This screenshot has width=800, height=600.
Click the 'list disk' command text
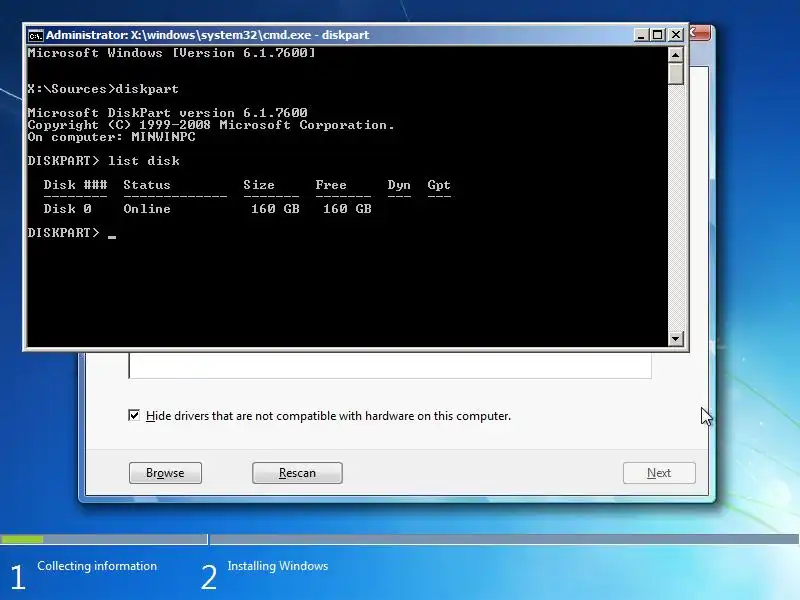click(143, 161)
